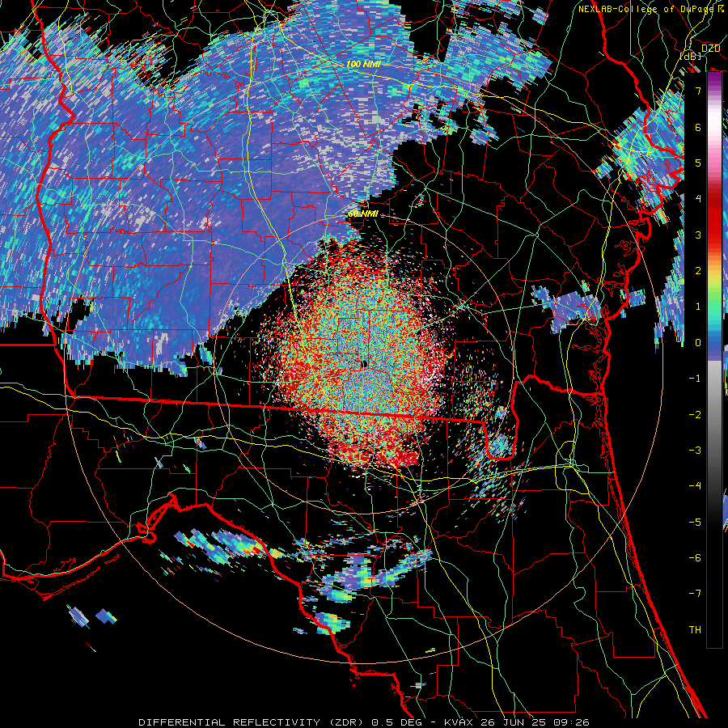
Task: Click the purple top segment of the color bar
Action: click(x=714, y=81)
